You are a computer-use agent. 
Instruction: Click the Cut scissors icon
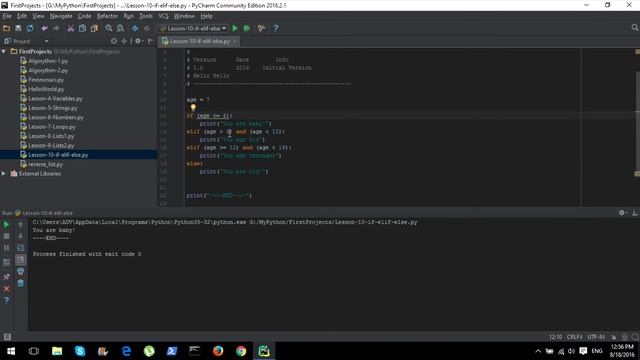point(71,28)
